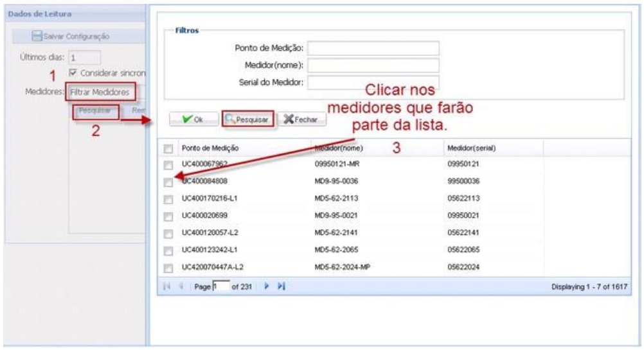Sort by Ponto de Medição column header

206,149
